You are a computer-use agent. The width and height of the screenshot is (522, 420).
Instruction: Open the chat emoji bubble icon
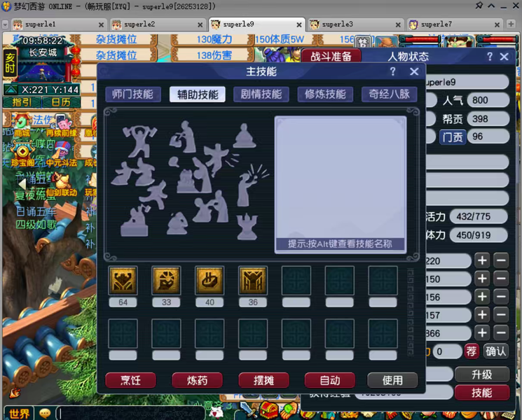45,413
